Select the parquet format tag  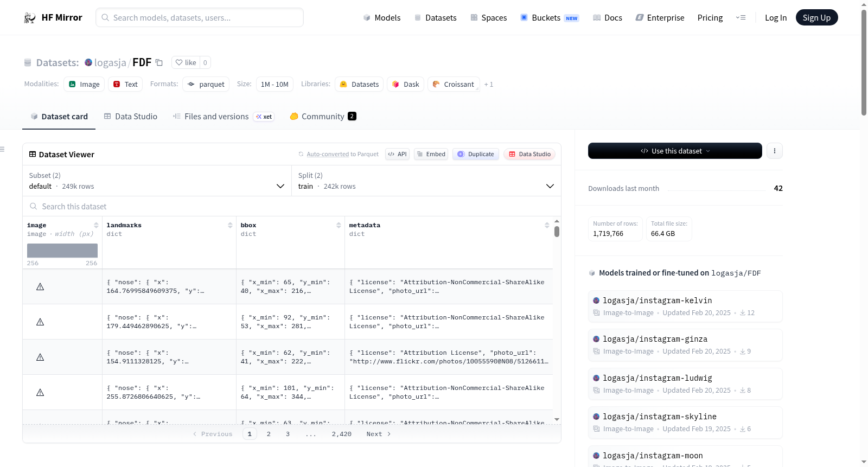coord(206,84)
